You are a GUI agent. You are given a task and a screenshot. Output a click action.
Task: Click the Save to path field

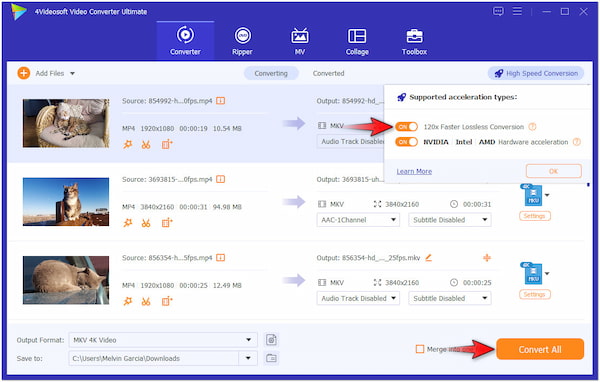pyautogui.click(x=154, y=358)
